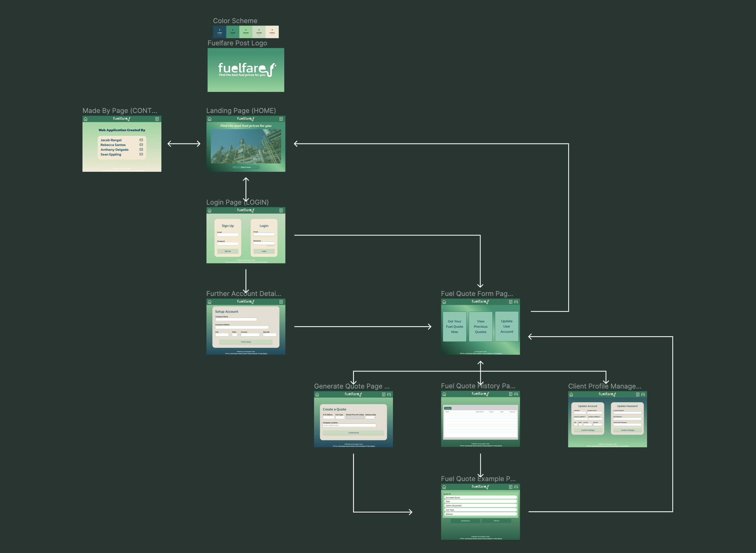Click document icon on Fuel Quote Example header

[x=510, y=487]
